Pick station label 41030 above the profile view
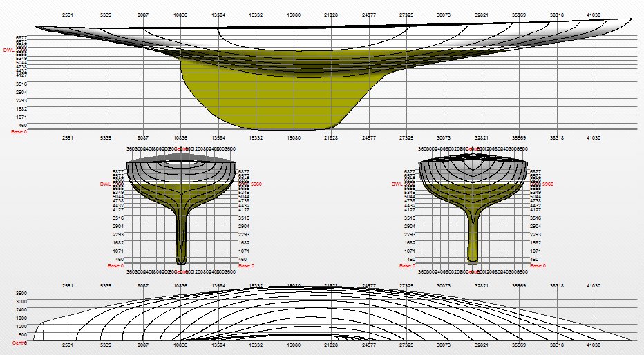The image size is (644, 355). click(x=592, y=14)
